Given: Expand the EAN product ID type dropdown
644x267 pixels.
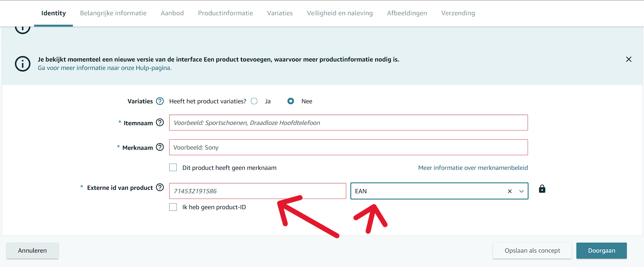Looking at the screenshot, I should (521, 191).
